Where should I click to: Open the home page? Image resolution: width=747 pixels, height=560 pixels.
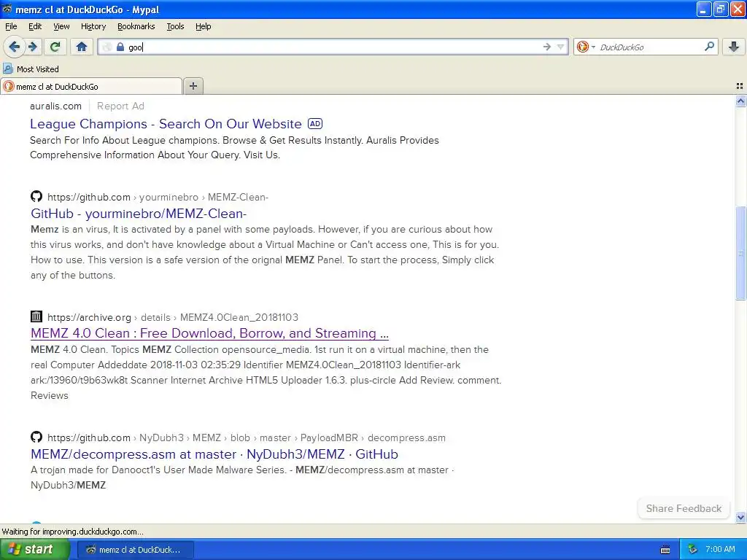tap(82, 47)
